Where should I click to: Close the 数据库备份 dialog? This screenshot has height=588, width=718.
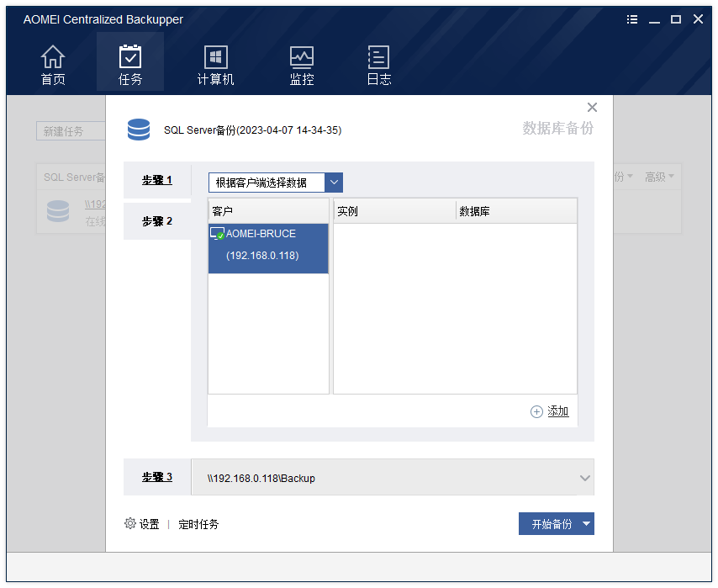coord(592,107)
